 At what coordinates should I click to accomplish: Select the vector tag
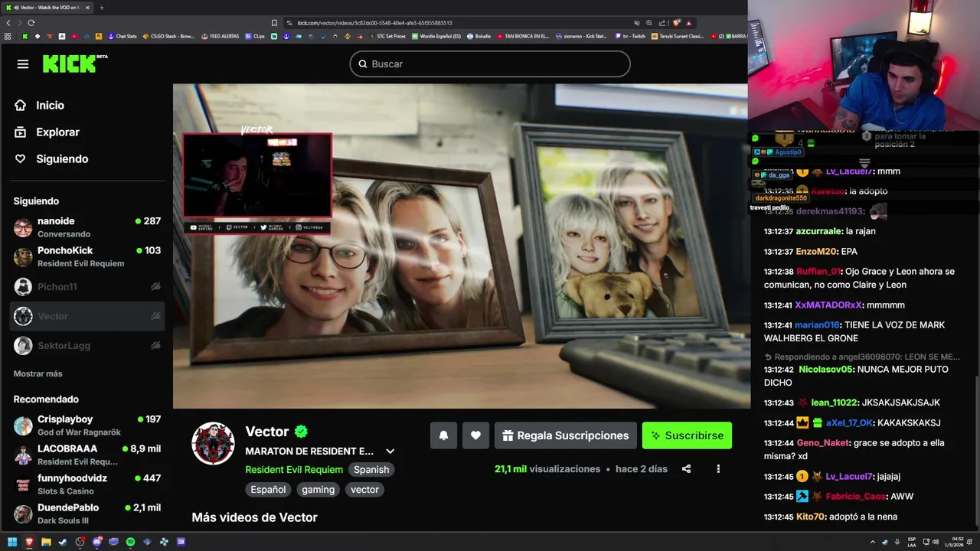[364, 490]
